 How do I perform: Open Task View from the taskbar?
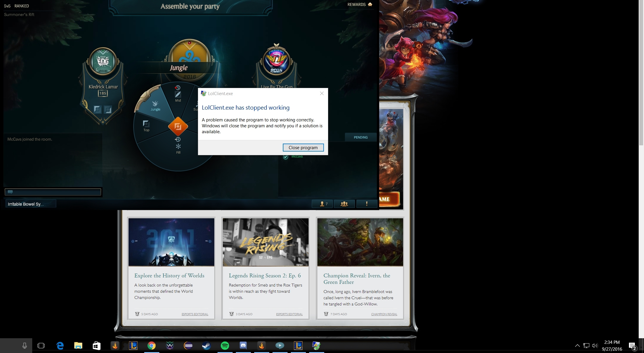click(x=41, y=346)
